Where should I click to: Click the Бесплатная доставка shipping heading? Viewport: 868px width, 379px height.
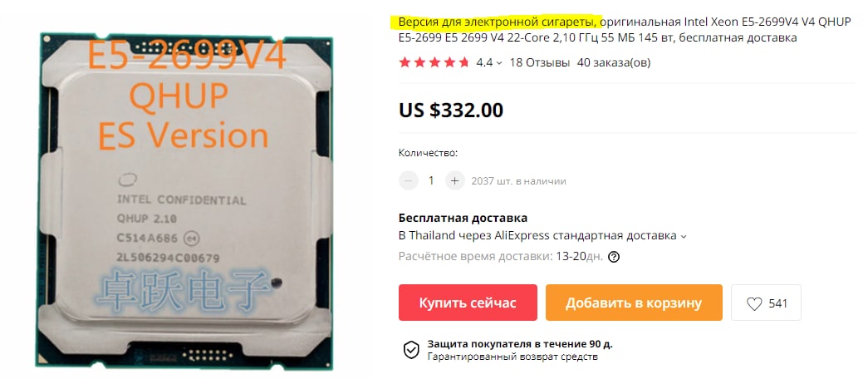click(x=463, y=218)
